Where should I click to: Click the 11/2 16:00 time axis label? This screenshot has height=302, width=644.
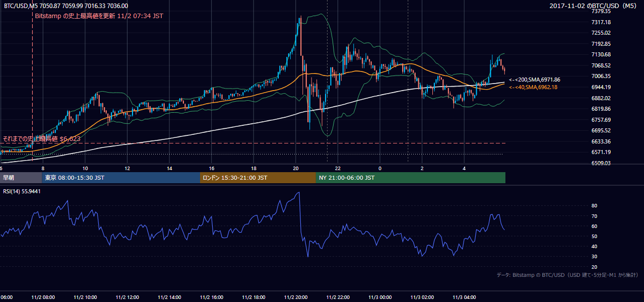click(x=212, y=297)
